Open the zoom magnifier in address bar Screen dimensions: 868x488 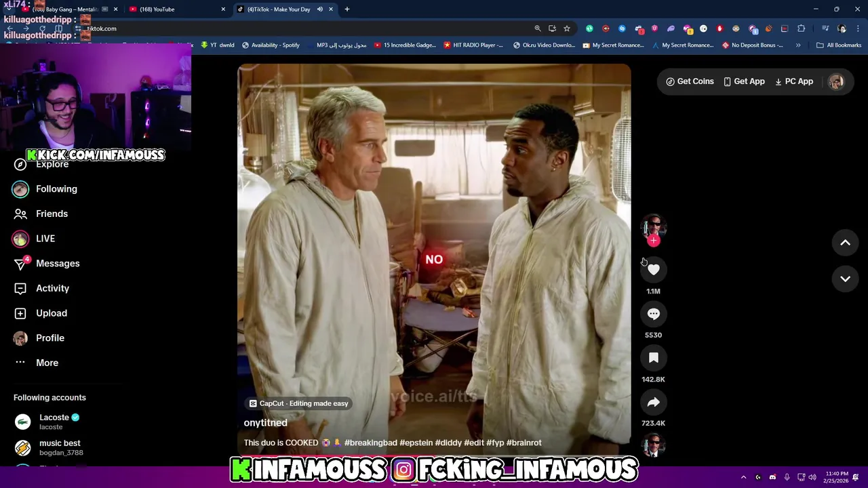[x=538, y=28]
